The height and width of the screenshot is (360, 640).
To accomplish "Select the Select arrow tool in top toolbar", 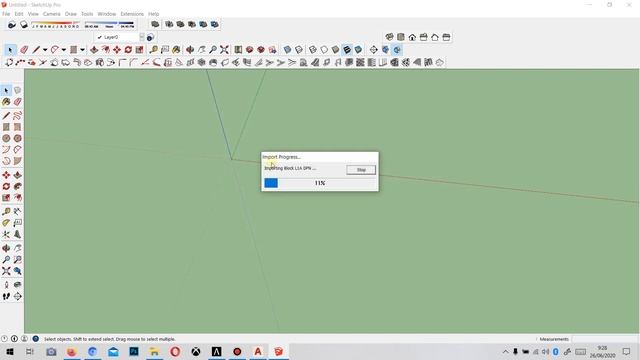I will pos(10,50).
